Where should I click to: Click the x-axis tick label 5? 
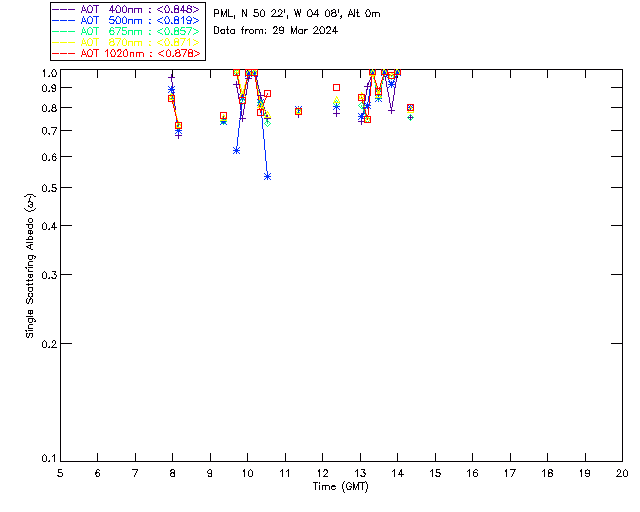point(60,473)
